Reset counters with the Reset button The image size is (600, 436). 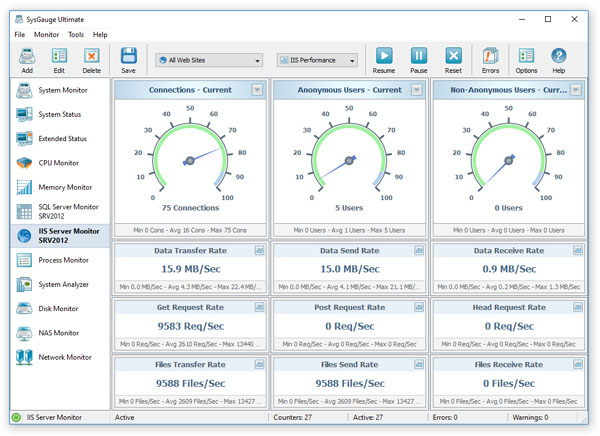pyautogui.click(x=453, y=57)
